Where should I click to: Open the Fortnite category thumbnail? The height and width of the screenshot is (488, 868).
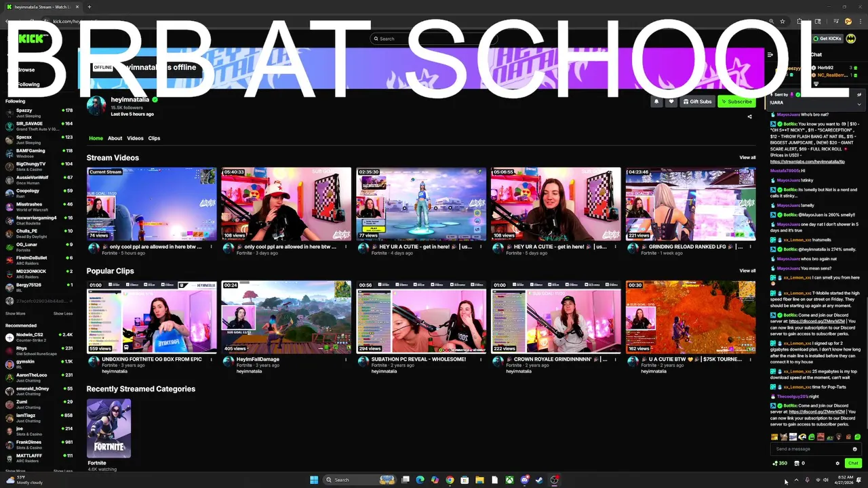(108, 428)
